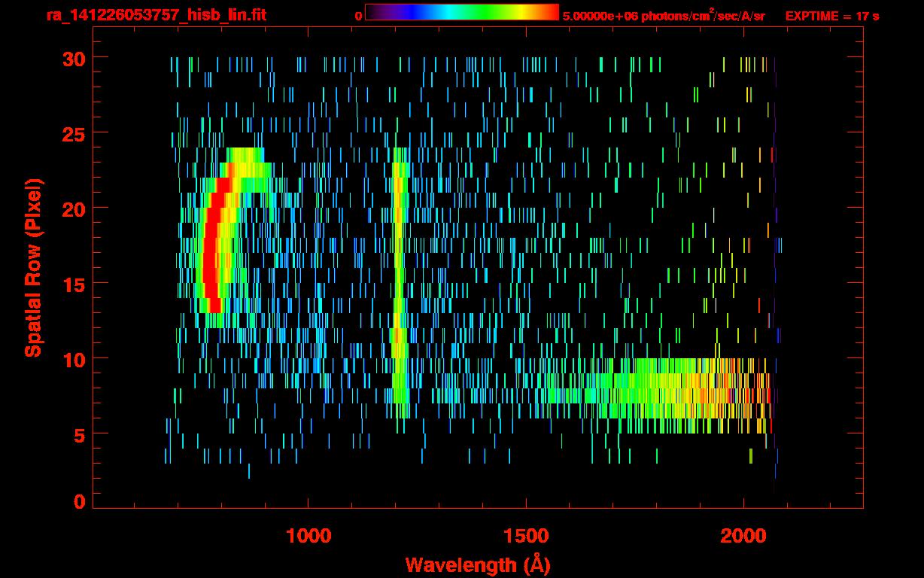The width and height of the screenshot is (924, 578).
Task: Click the Spatial Row (Pixel) axis title
Action: pos(33,267)
